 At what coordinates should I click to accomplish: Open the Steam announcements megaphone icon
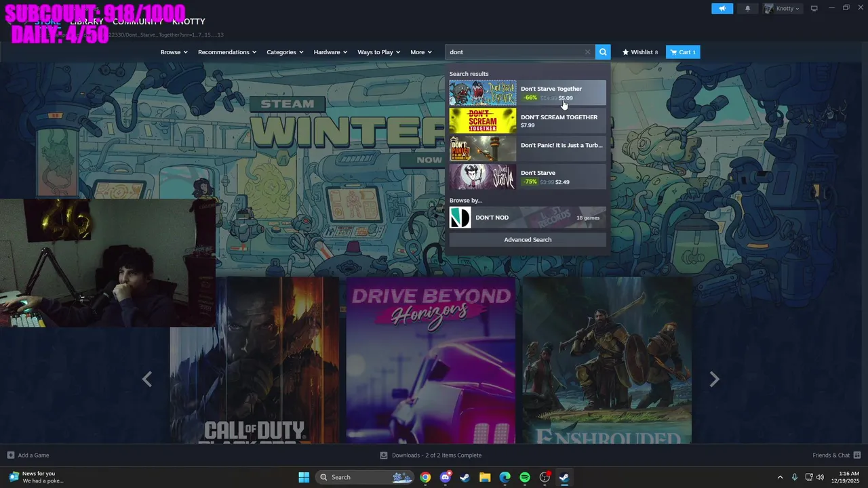pos(722,8)
